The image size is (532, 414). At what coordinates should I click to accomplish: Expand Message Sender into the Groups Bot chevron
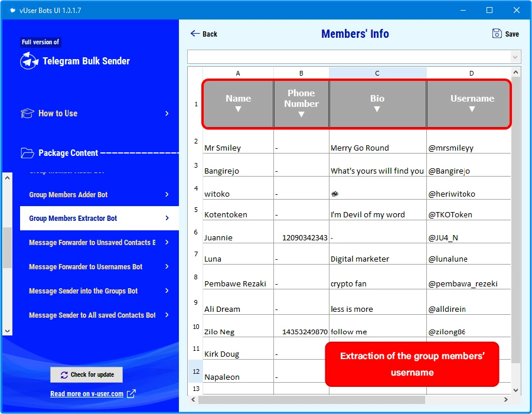coord(167,291)
